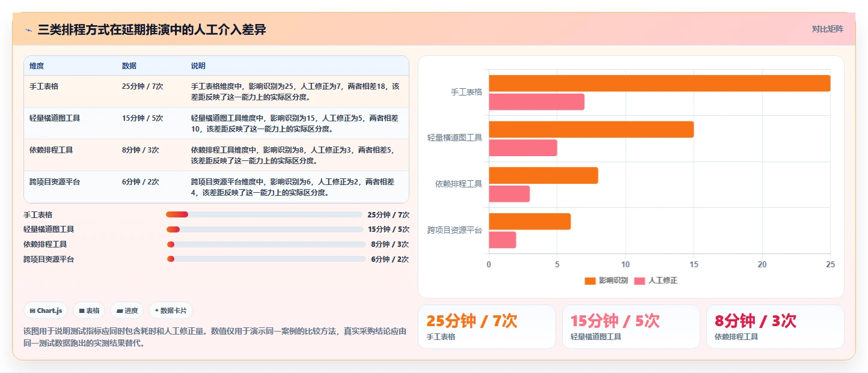The width and height of the screenshot is (868, 373).
Task: Click the 手工表格 y-axis chart label
Action: (466, 92)
